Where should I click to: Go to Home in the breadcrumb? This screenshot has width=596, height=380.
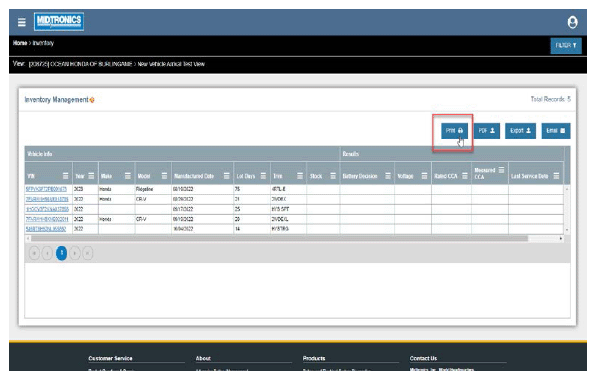20,43
